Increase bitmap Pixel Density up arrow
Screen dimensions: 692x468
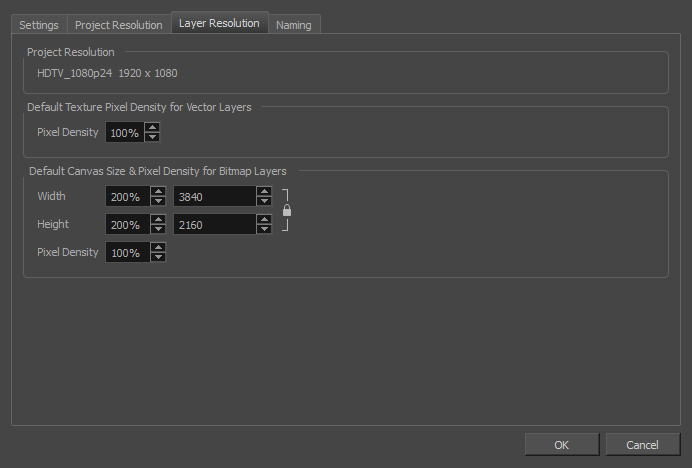(x=158, y=247)
